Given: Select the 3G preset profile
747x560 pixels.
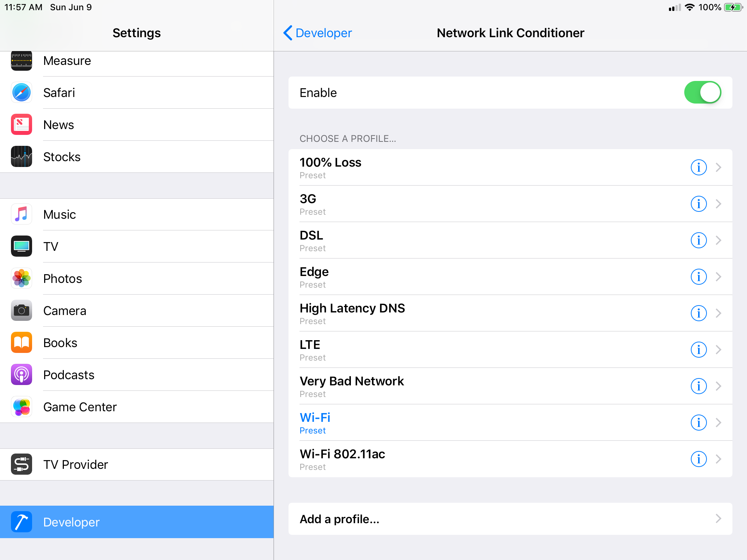Looking at the screenshot, I should click(510, 204).
